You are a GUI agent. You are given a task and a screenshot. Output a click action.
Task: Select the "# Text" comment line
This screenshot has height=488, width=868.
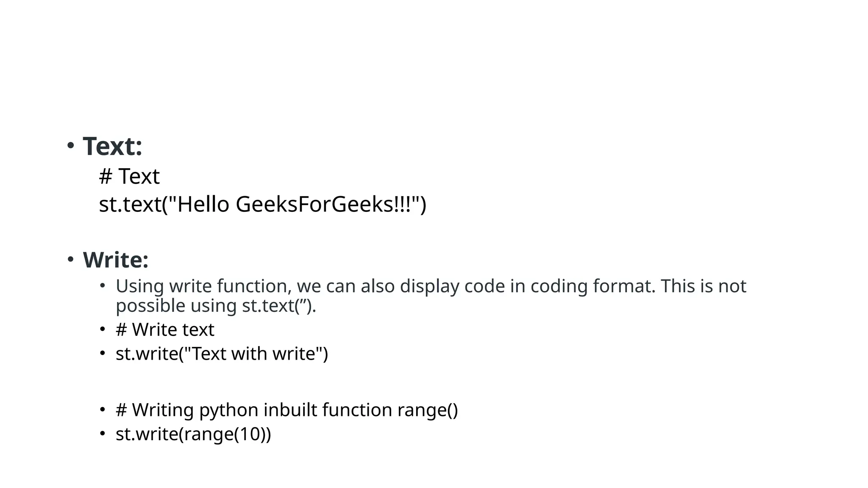(129, 176)
